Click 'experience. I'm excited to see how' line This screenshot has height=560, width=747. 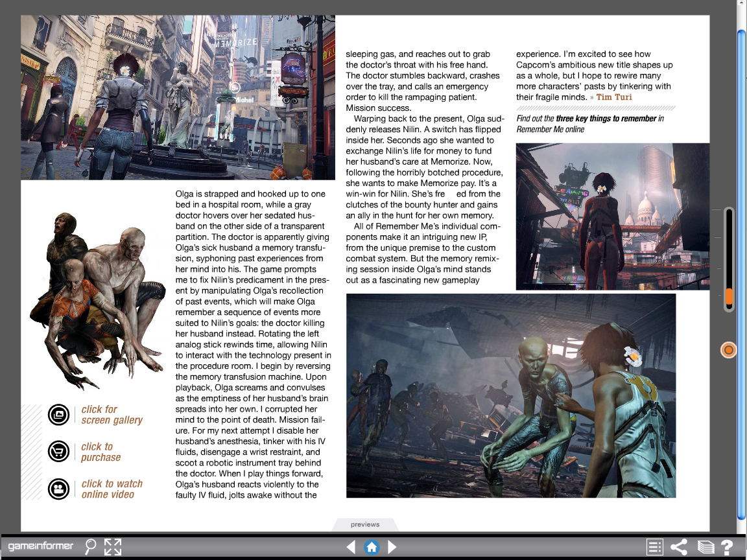(583, 54)
